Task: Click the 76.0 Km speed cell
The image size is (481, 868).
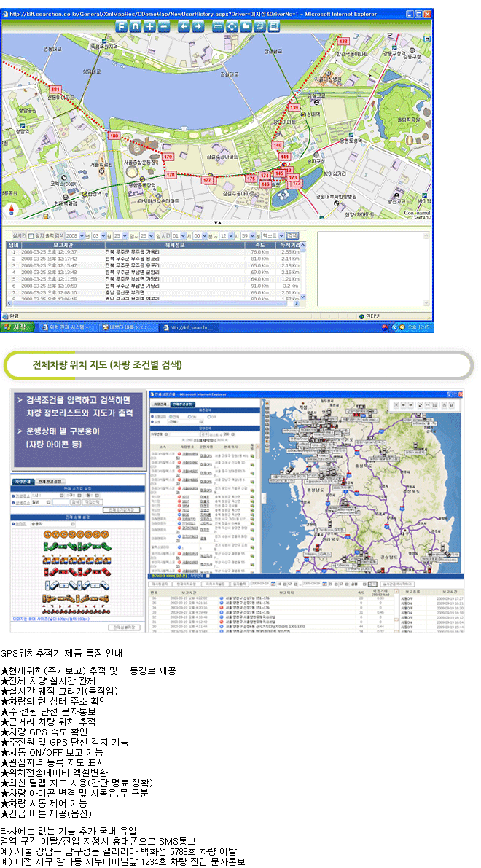Action: point(259,252)
